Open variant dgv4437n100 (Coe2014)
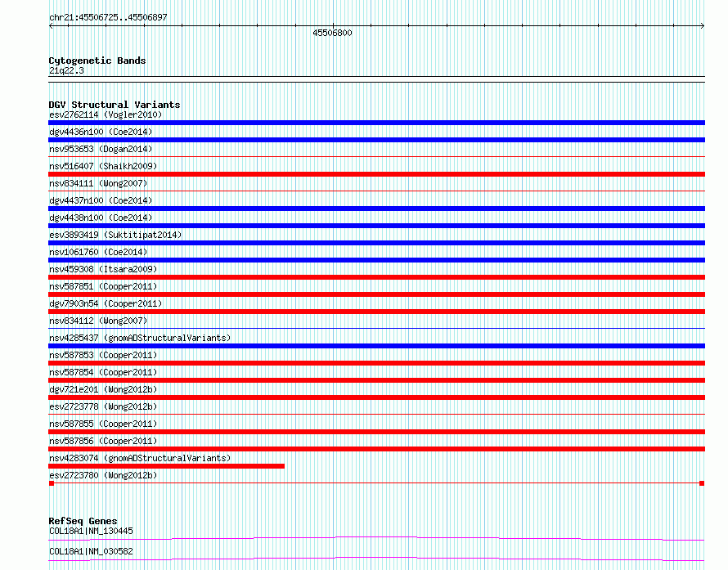 click(101, 200)
